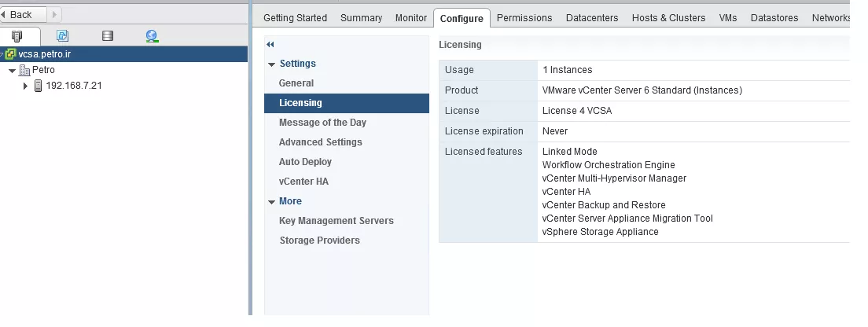This screenshot has height=327, width=868.
Task: Click the 'License 4 VCSA' value
Action: 577,111
